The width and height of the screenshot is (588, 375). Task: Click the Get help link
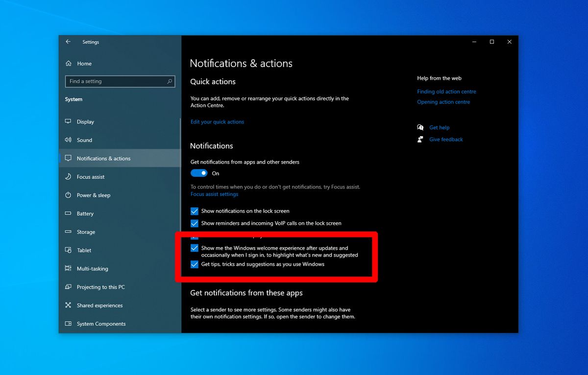439,127
